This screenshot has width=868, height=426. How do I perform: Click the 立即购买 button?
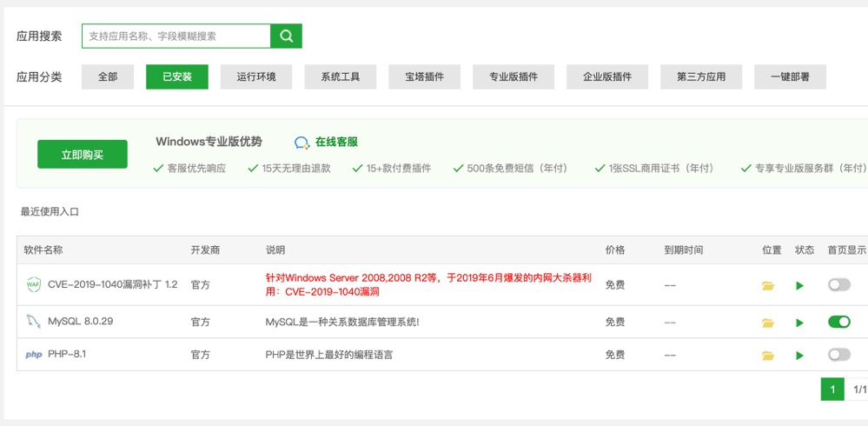[83, 154]
